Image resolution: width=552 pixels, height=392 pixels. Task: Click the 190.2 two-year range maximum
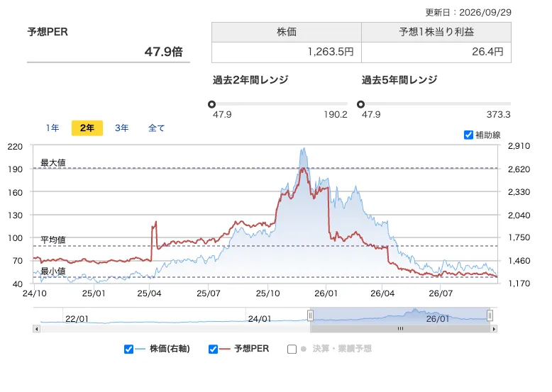(336, 115)
